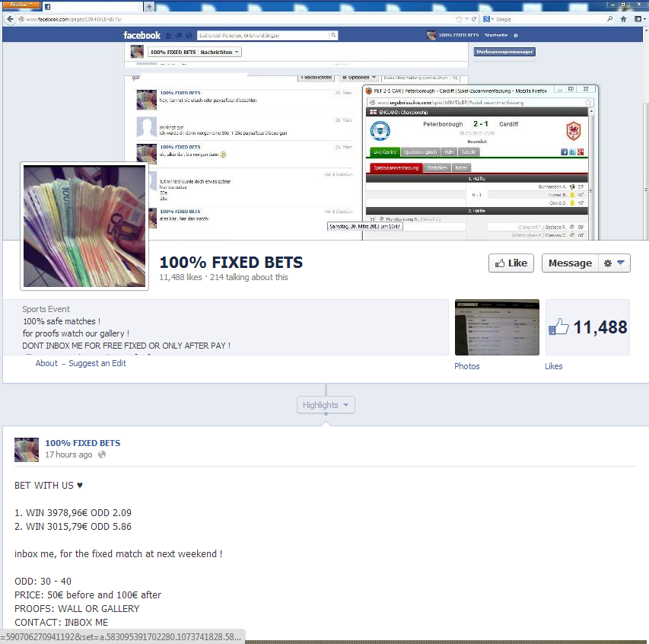This screenshot has height=644, width=649.
Task: Click the page title 100% FIXED BETS heading
Action: click(x=231, y=263)
